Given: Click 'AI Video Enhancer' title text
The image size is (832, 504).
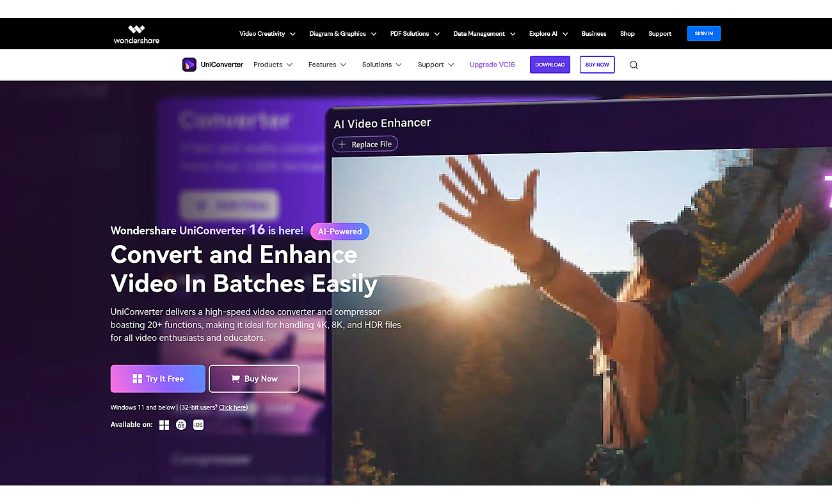Looking at the screenshot, I should 382,123.
